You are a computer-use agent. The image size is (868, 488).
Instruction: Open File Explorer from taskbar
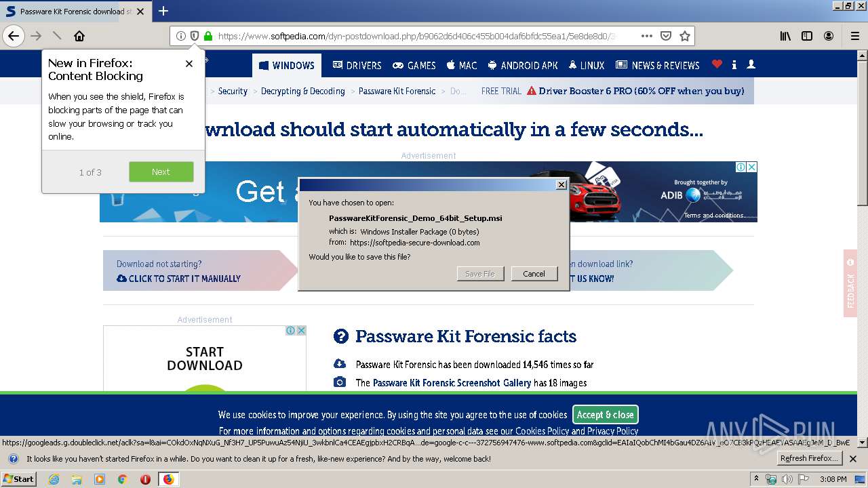[77, 479]
